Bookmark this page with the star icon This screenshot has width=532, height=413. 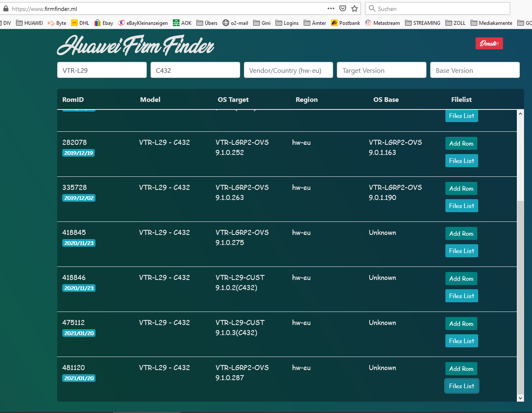click(355, 8)
